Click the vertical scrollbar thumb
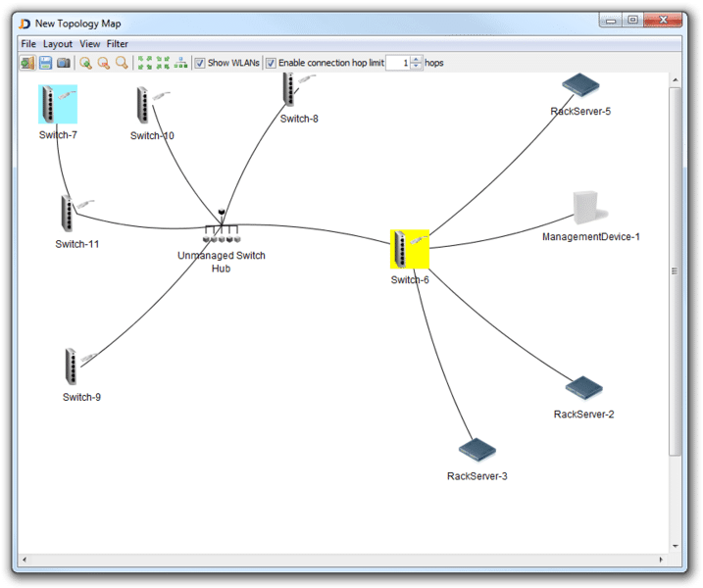 coord(675,271)
